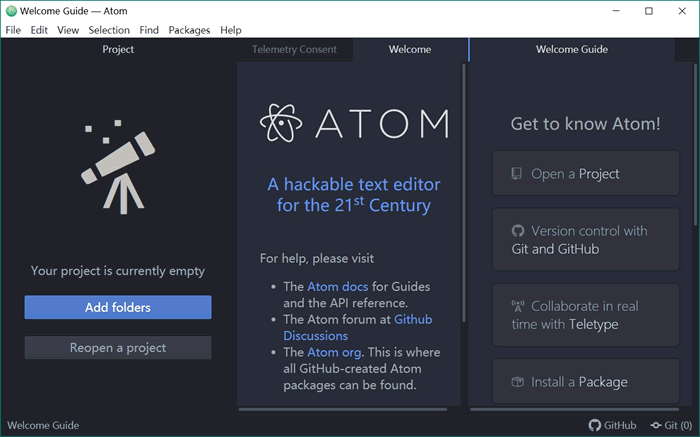Click the broadcast icon beside Collaborate in real time
The height and width of the screenshot is (437, 700).
coord(518,306)
